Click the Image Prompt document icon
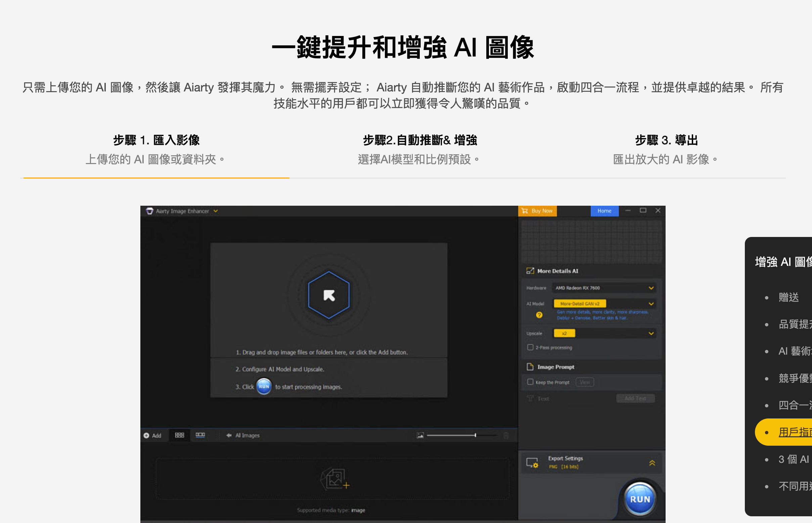812x523 pixels. click(x=530, y=367)
